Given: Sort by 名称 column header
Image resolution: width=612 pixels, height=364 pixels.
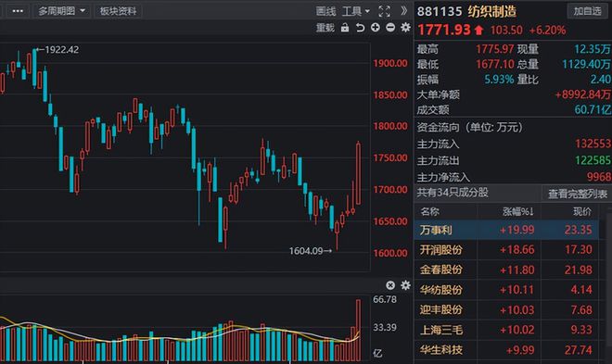Looking at the screenshot, I should click(x=429, y=211).
